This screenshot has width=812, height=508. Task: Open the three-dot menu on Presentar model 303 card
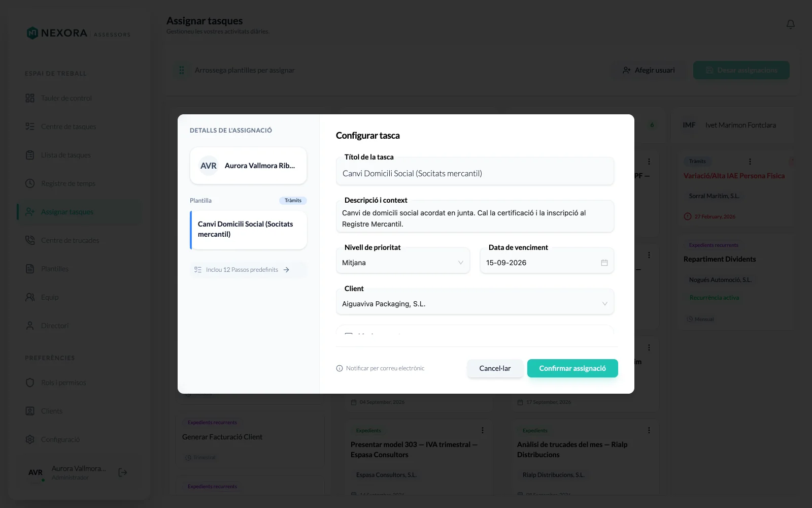[483, 430]
